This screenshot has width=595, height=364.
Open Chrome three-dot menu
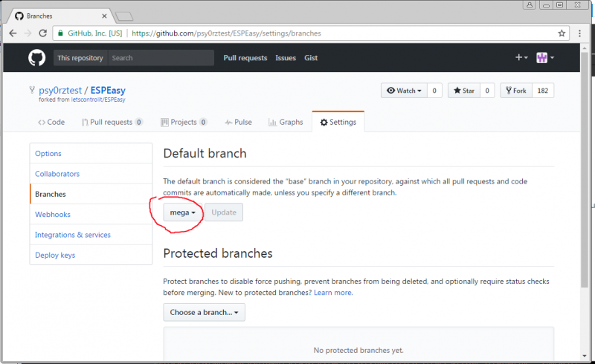pyautogui.click(x=579, y=33)
